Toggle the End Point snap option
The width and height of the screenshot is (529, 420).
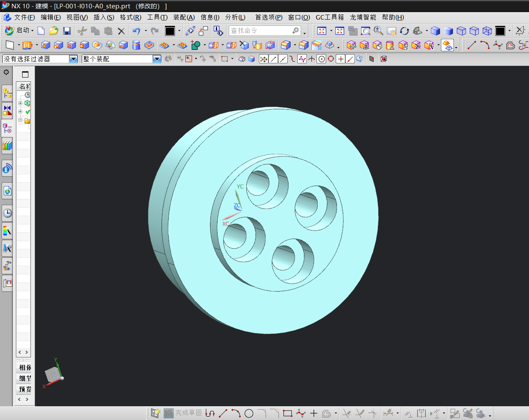pyautogui.click(x=273, y=59)
